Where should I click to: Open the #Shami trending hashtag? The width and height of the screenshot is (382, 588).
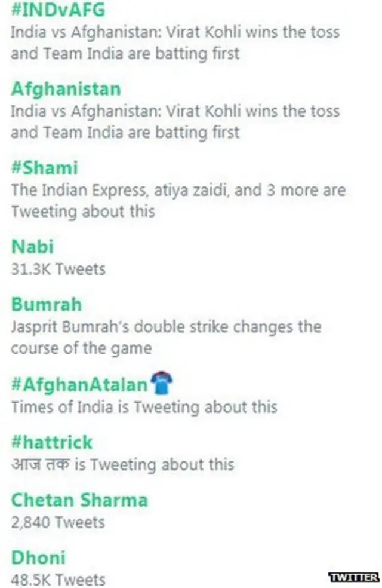tap(44, 168)
